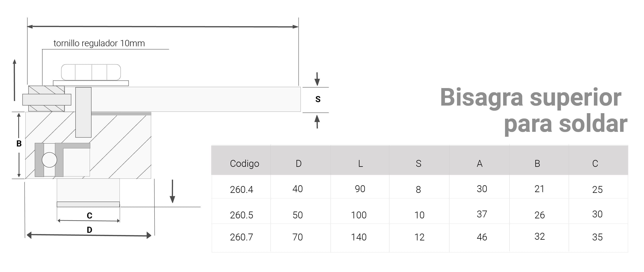The image size is (644, 272).
Task: Click the L value 140 cell
Action: tap(359, 237)
